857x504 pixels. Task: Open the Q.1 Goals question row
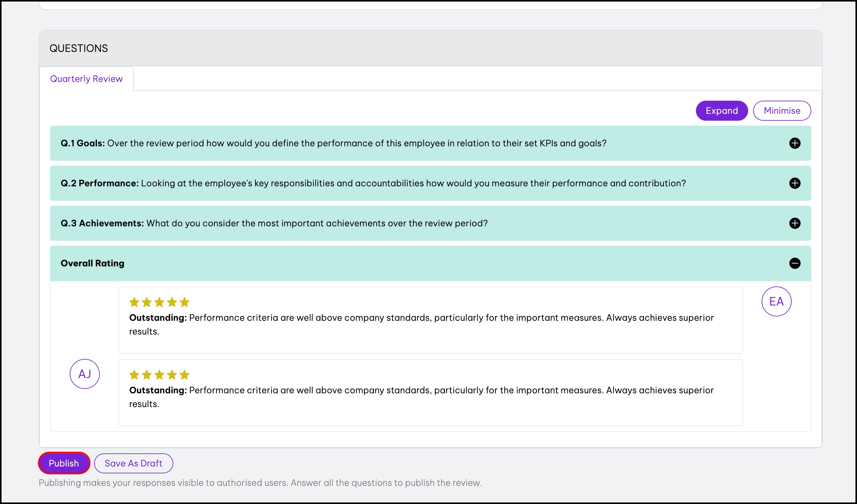tap(333, 143)
